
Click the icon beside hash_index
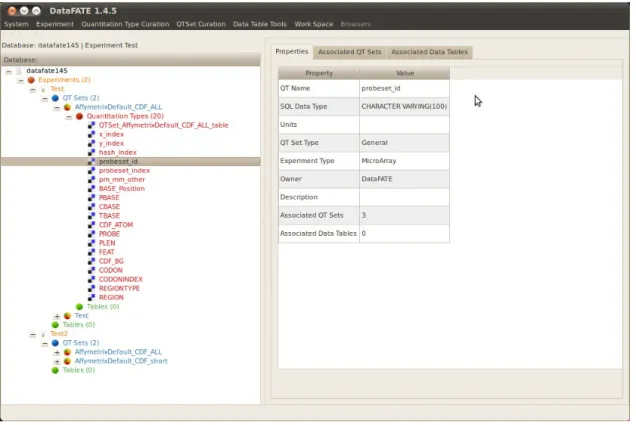coord(92,152)
